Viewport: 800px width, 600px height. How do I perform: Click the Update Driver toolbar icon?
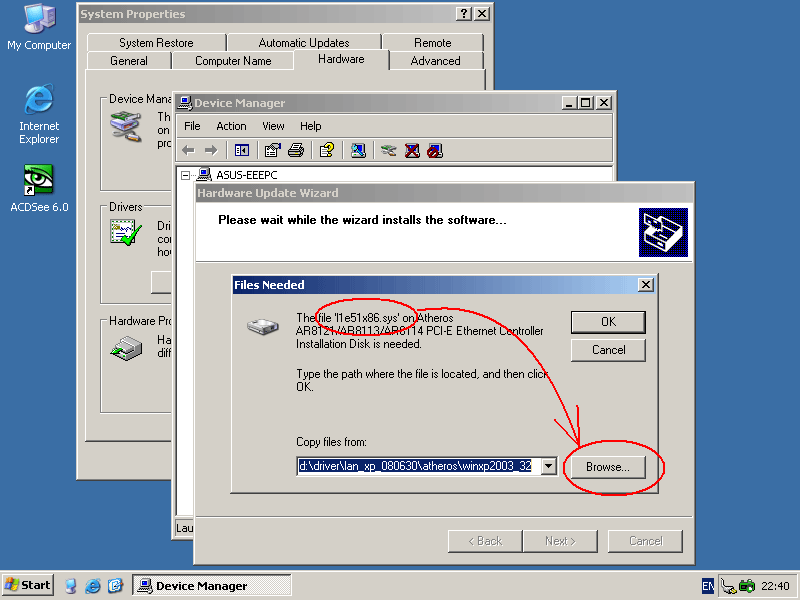point(388,151)
